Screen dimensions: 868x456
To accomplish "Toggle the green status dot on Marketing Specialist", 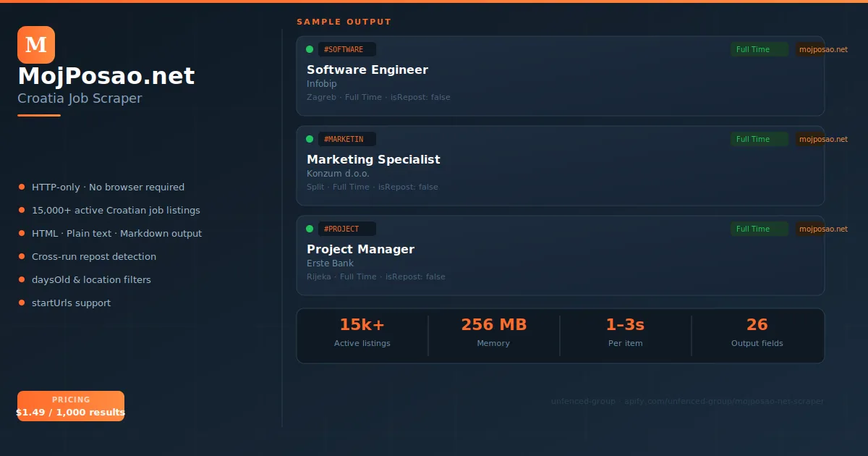I will [x=310, y=138].
